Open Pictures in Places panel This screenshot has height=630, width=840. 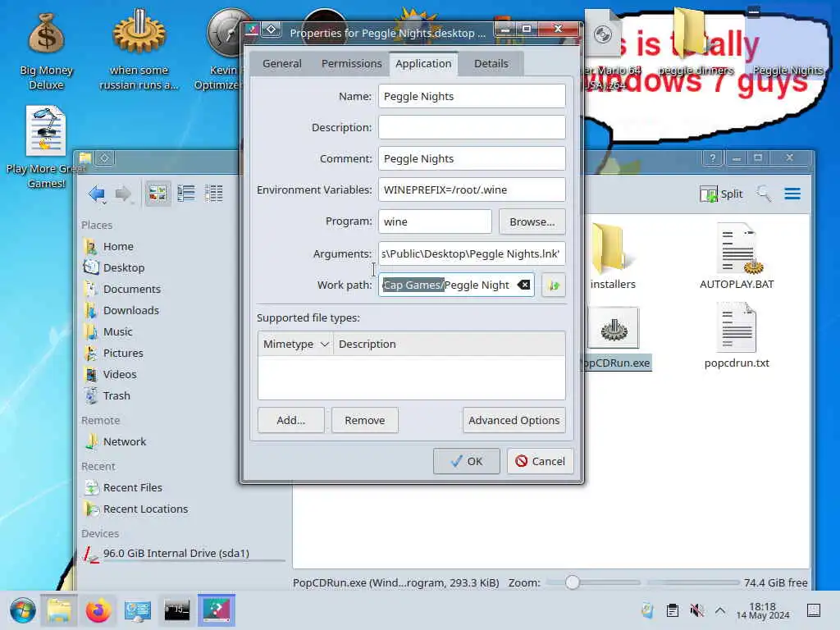[123, 353]
